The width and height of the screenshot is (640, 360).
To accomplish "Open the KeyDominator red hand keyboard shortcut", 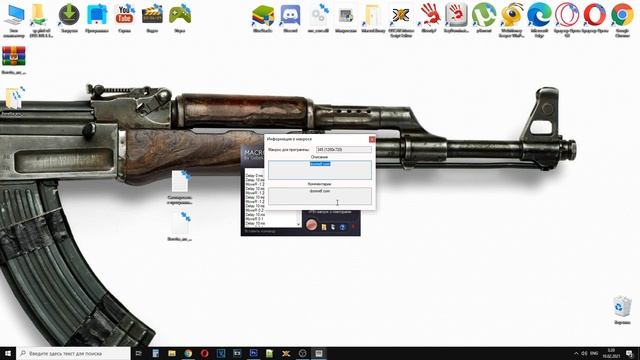I will pos(456,19).
